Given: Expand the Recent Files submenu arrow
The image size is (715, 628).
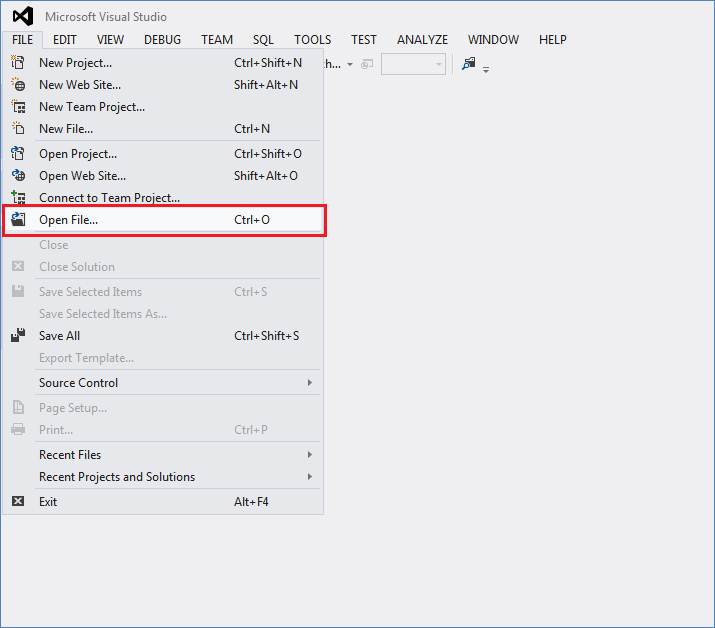Looking at the screenshot, I should (x=310, y=454).
